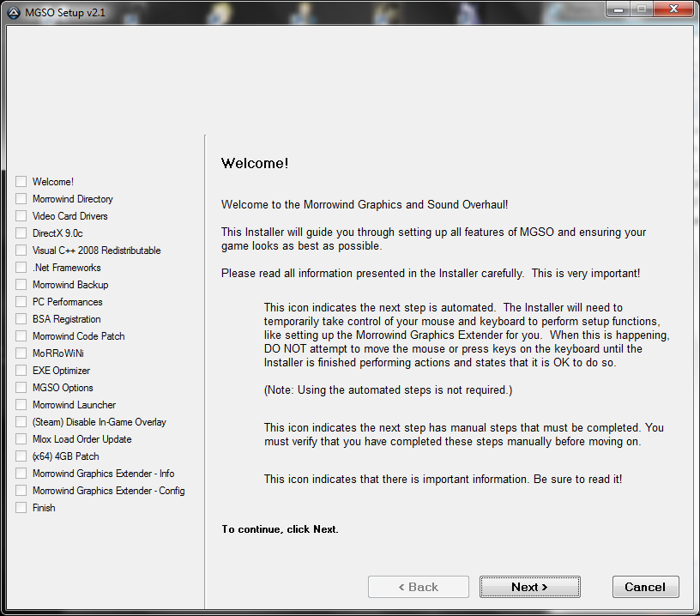Tick the Mlox Load Order Update checkbox
Image resolution: width=700 pixels, height=616 pixels.
pos(21,439)
